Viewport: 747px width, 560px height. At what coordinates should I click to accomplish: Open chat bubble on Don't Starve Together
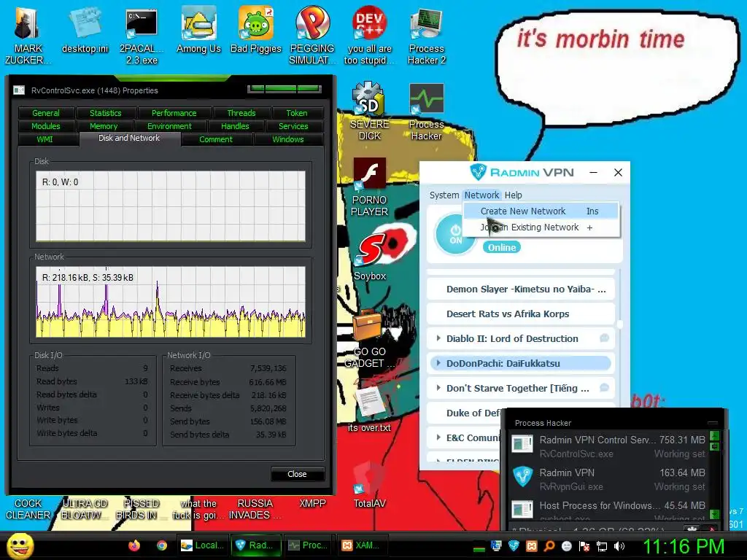(604, 388)
